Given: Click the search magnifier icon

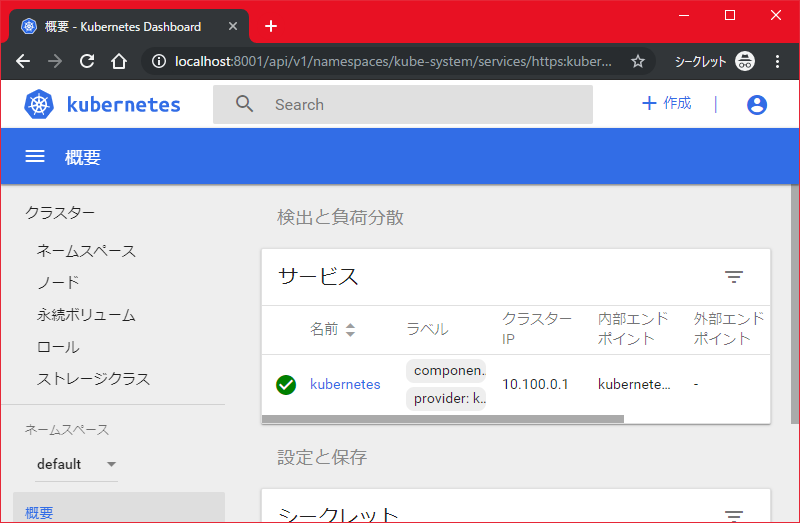Looking at the screenshot, I should click(x=244, y=104).
